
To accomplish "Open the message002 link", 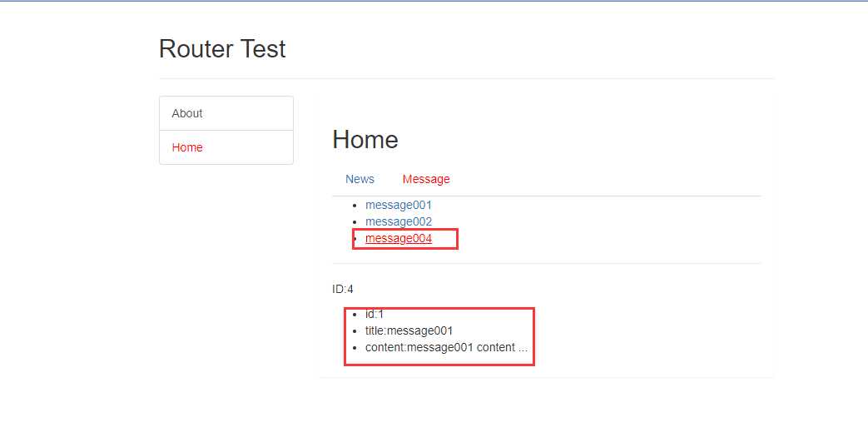I will pyautogui.click(x=399, y=221).
